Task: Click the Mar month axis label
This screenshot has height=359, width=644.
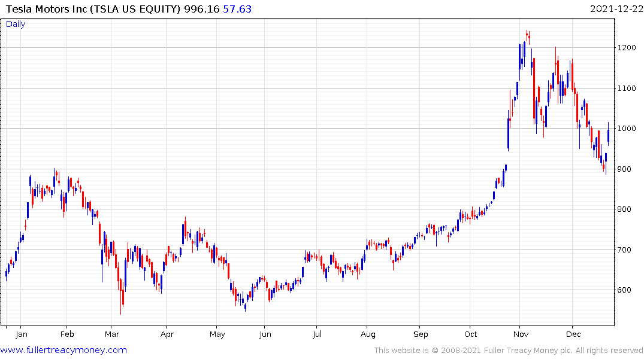Action: point(111,334)
